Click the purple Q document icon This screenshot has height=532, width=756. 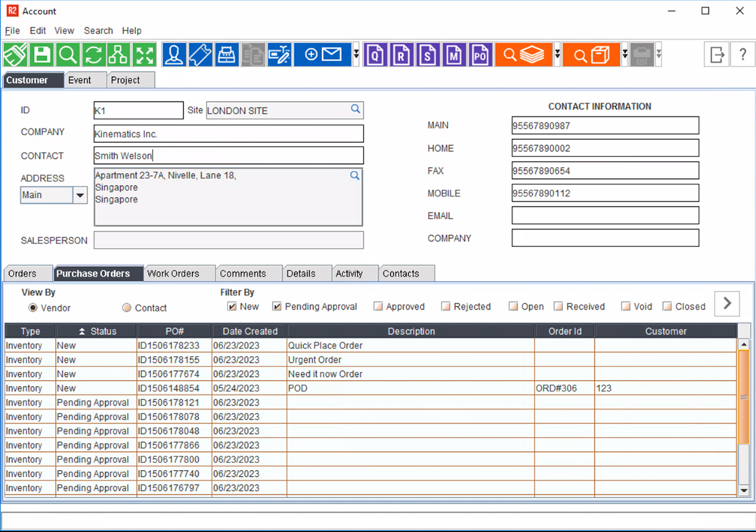pyautogui.click(x=376, y=54)
